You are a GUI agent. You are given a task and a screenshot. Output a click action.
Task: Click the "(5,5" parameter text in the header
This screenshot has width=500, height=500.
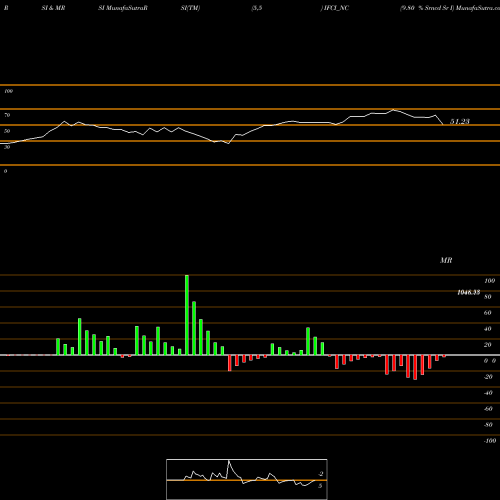[x=257, y=8]
